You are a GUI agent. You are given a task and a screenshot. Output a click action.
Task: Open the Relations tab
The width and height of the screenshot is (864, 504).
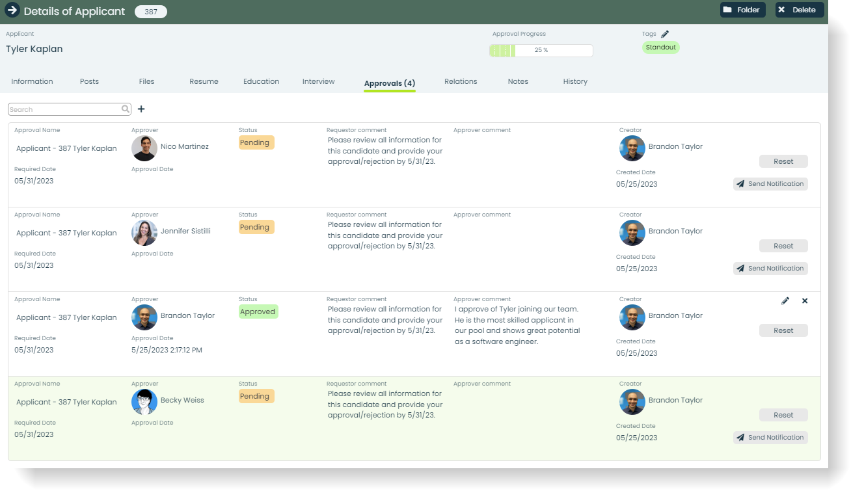point(461,81)
